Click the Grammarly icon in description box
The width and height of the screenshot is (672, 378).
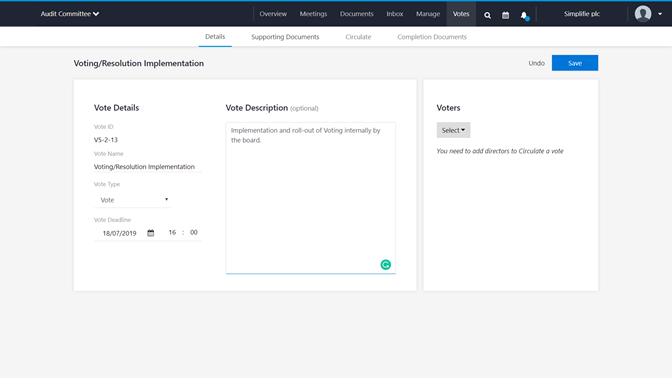(386, 264)
